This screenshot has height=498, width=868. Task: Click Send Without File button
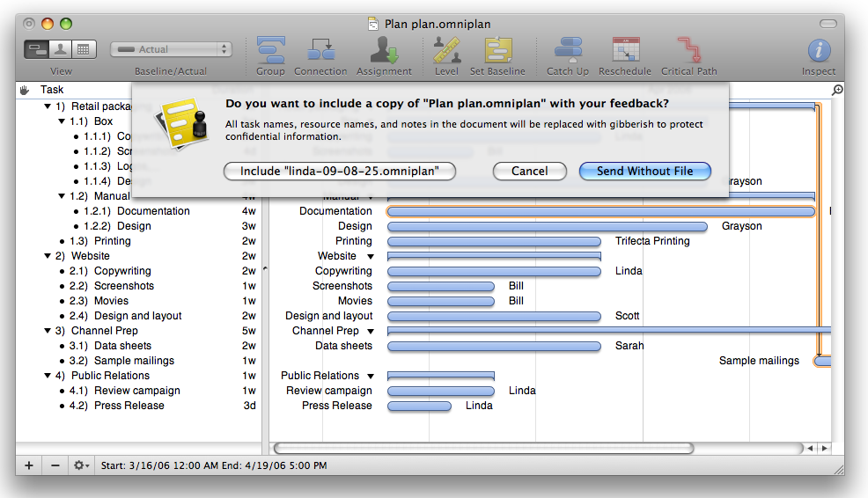point(645,171)
